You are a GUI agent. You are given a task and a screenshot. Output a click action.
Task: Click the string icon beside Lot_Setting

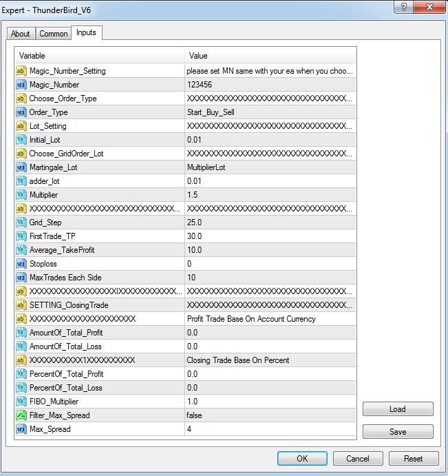21,126
